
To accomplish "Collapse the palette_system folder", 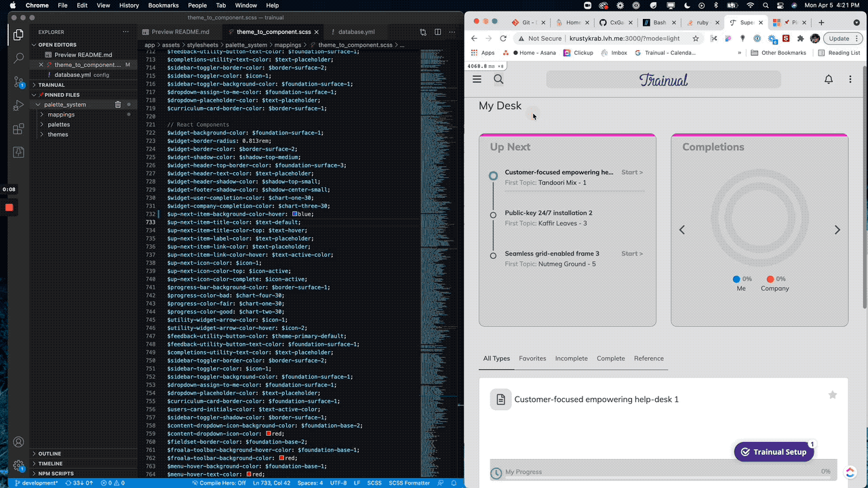I will tap(65, 104).
